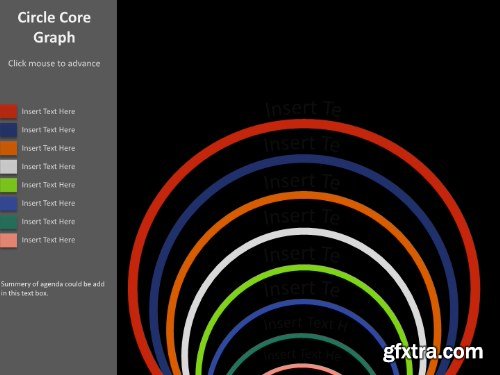Open the gfxtra.com watermark link
This screenshot has width=500, height=375.
click(433, 352)
